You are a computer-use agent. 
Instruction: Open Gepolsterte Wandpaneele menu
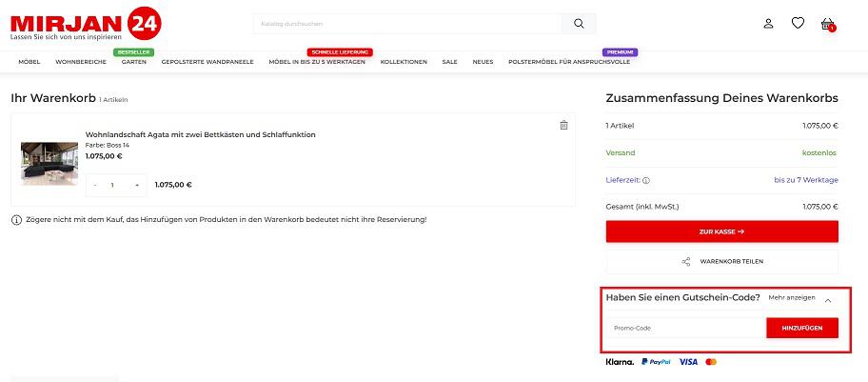click(x=207, y=62)
